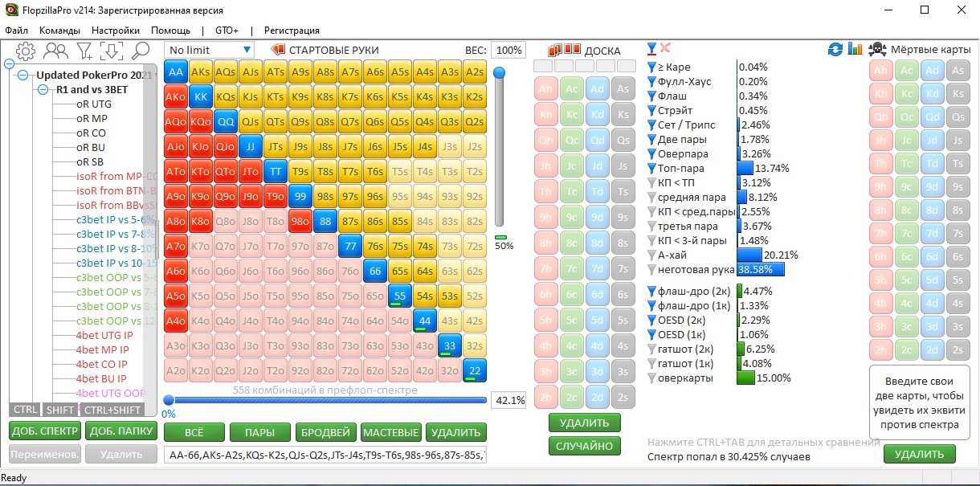Collapse the R1 and vs 3BET folder
This screenshot has width=980, height=486.
[x=43, y=89]
